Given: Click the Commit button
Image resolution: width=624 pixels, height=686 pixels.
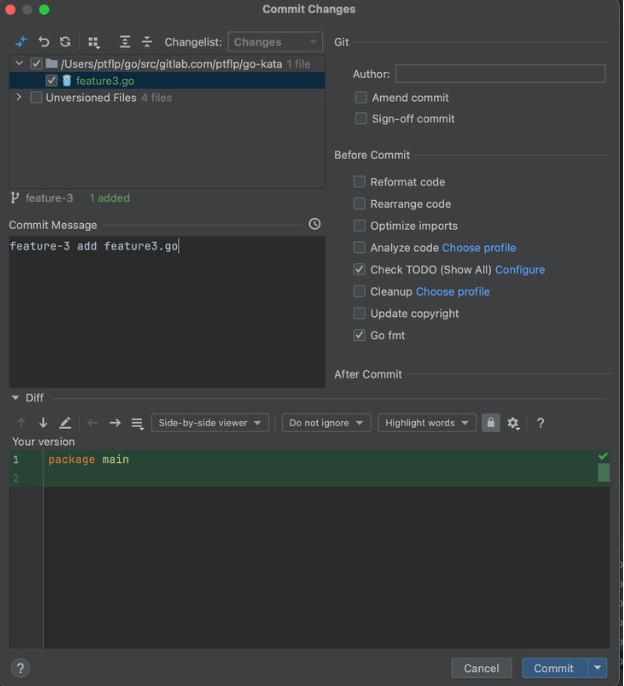Looking at the screenshot, I should point(553,668).
